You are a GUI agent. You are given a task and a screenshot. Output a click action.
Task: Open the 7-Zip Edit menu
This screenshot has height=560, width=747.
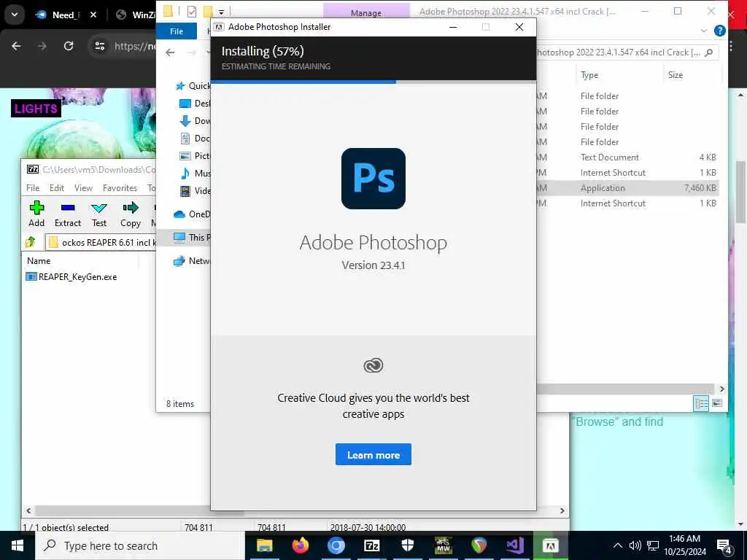(57, 187)
